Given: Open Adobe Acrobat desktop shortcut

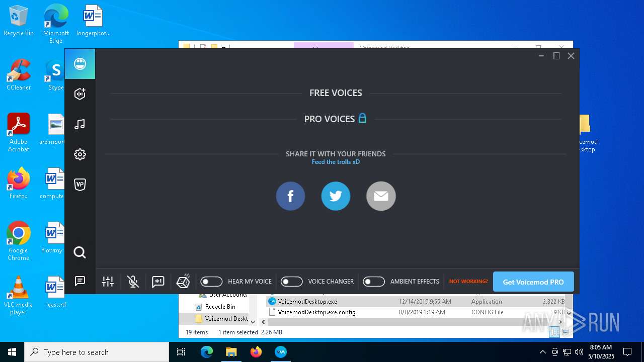Looking at the screenshot, I should click(19, 133).
